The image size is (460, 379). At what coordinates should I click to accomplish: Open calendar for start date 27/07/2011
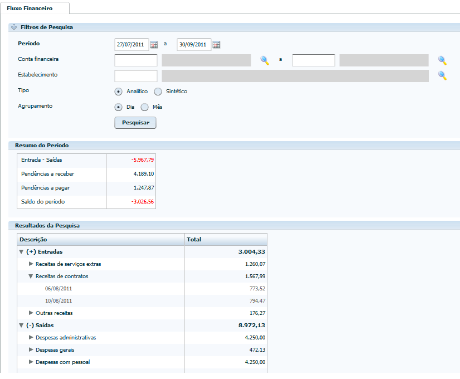pos(154,44)
